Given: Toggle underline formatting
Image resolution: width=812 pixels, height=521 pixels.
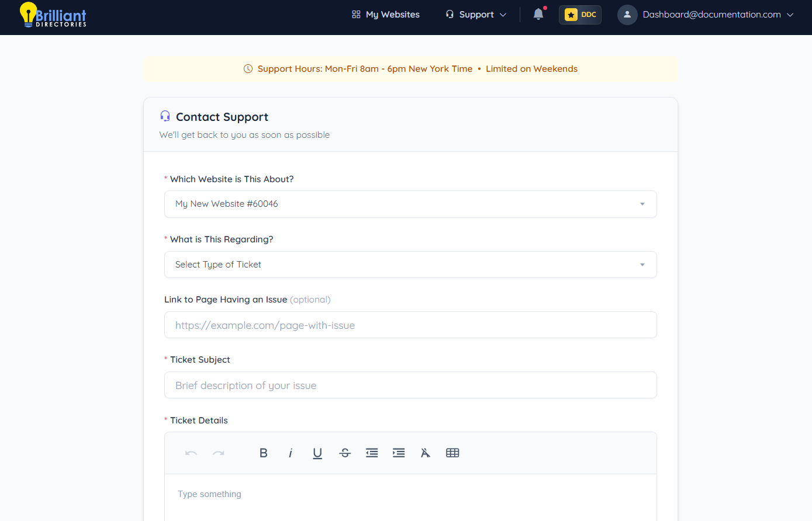Looking at the screenshot, I should pos(317,453).
